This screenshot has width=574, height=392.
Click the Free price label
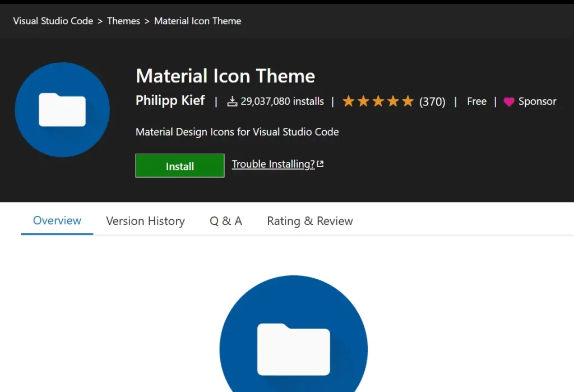tap(476, 101)
